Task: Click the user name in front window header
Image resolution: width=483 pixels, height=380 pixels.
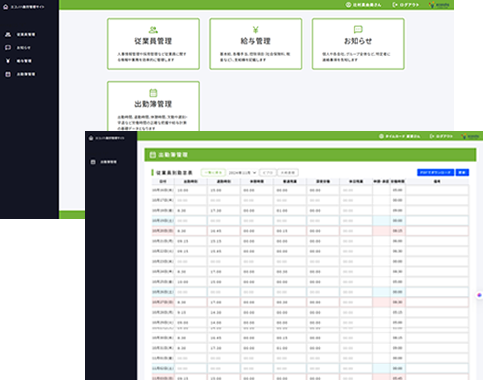Action: (400, 136)
